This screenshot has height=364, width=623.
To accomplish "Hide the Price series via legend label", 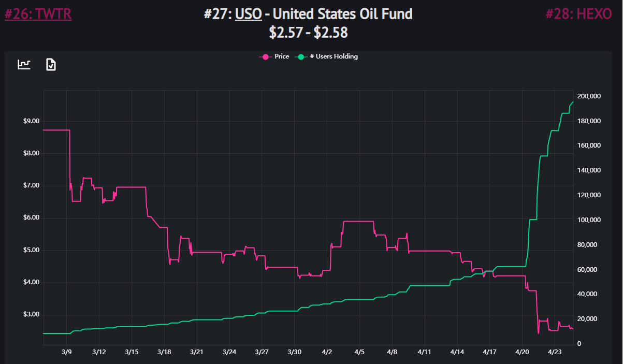I will coord(282,56).
